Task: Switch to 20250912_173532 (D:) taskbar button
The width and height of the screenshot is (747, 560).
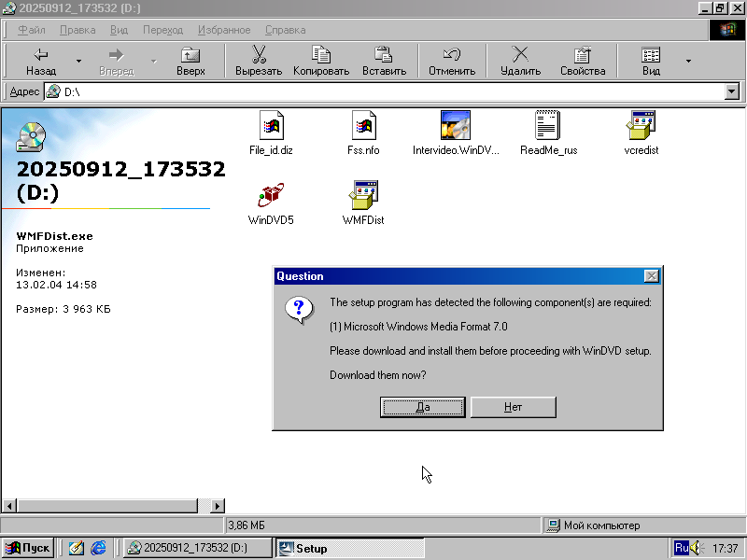Action: point(198,548)
